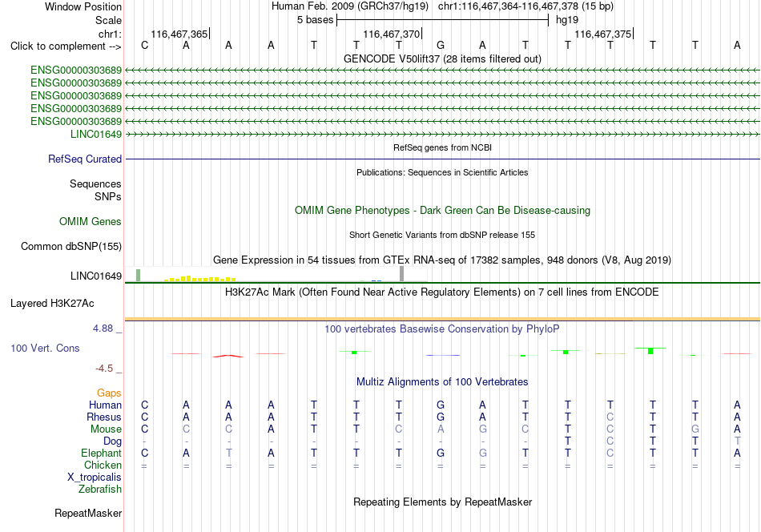This screenshot has height=532, width=761.
Task: Click the '5 bases' scale bar label
Action: [316, 20]
